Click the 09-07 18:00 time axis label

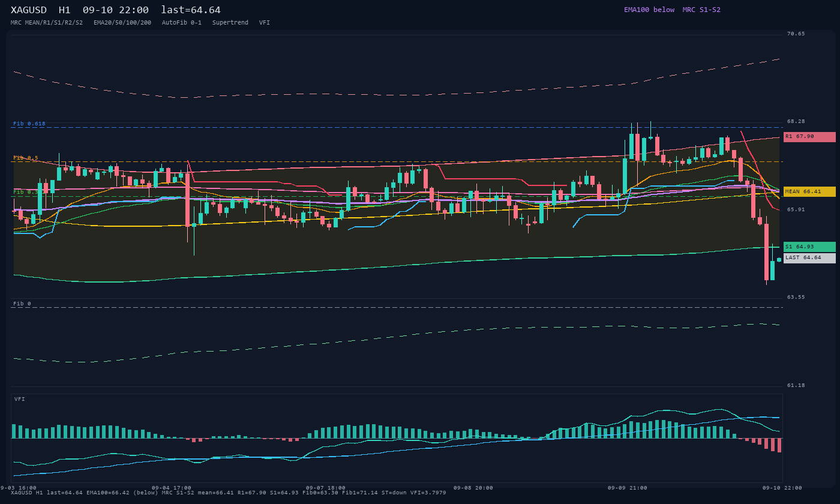(x=326, y=488)
